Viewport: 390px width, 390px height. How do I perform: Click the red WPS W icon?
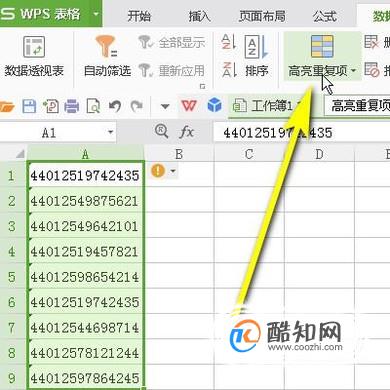[x=189, y=107]
